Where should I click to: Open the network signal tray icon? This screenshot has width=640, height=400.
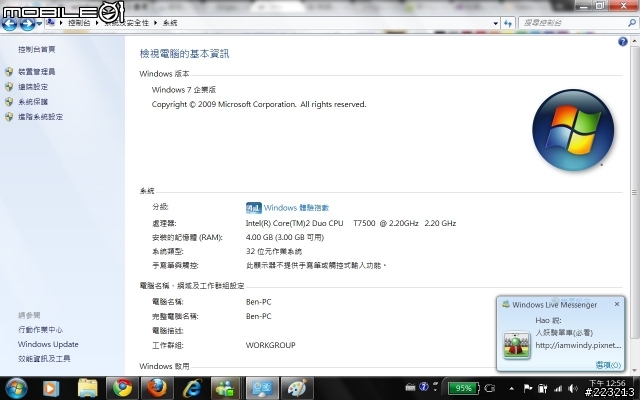pyautogui.click(x=558, y=388)
